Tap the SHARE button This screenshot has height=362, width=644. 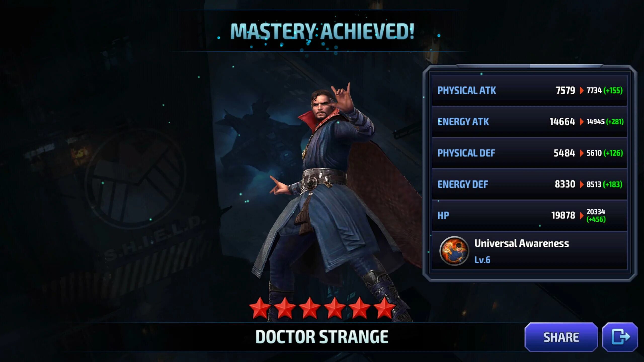point(561,337)
